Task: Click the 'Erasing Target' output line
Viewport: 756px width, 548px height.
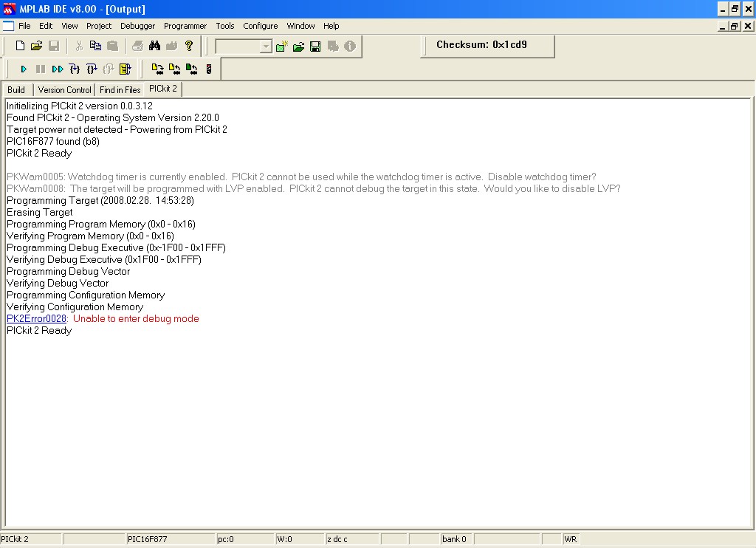Action: [x=40, y=212]
